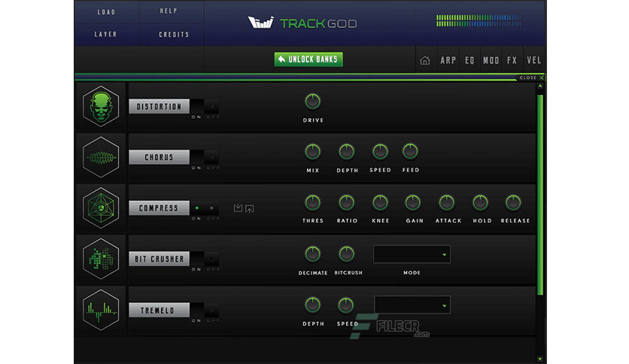Toggle the Chorus on/off switch

[205, 157]
